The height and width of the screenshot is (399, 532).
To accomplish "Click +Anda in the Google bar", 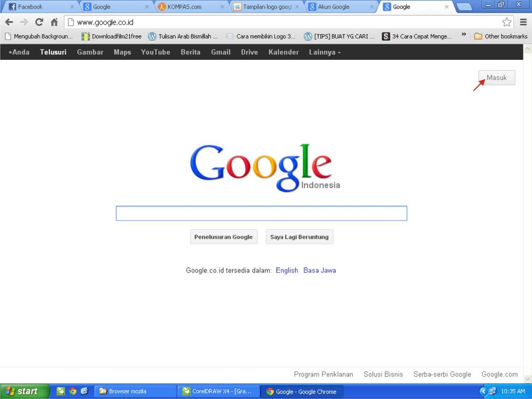I will (19, 52).
